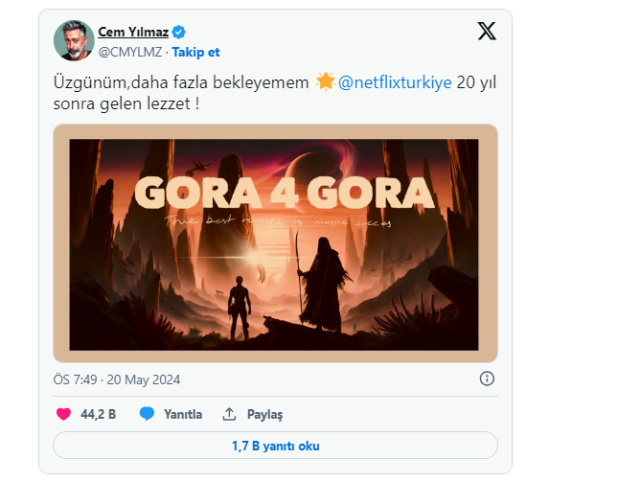Open the tweet info circle icon

tap(487, 379)
